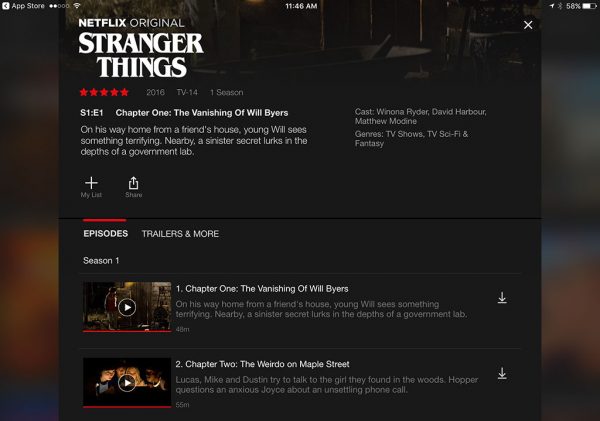
Task: Tap the five-star rating
Action: click(x=104, y=92)
